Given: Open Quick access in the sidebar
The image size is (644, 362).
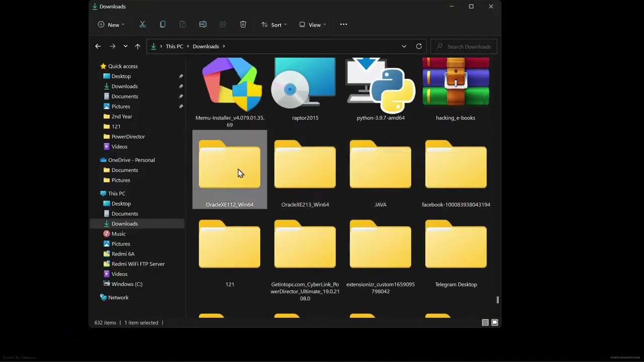Looking at the screenshot, I should pos(123,66).
